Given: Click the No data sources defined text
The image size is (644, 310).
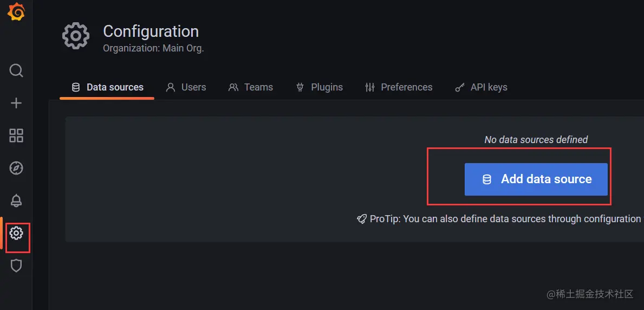Looking at the screenshot, I should 536,140.
